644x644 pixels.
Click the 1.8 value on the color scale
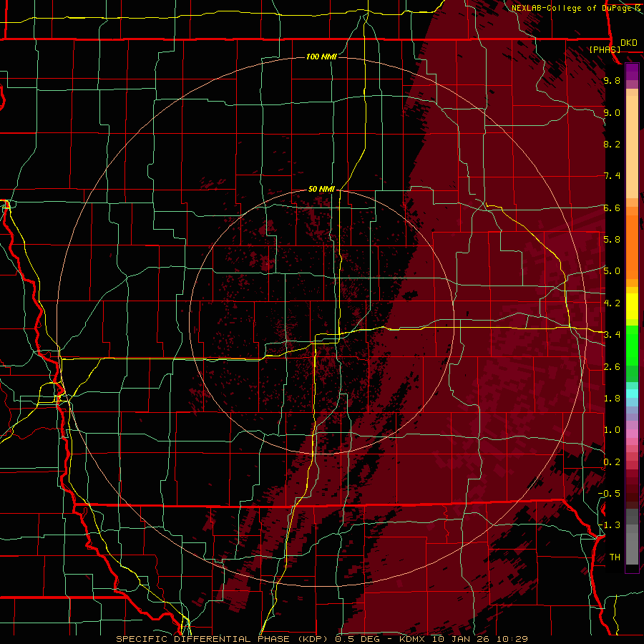pyautogui.click(x=612, y=399)
